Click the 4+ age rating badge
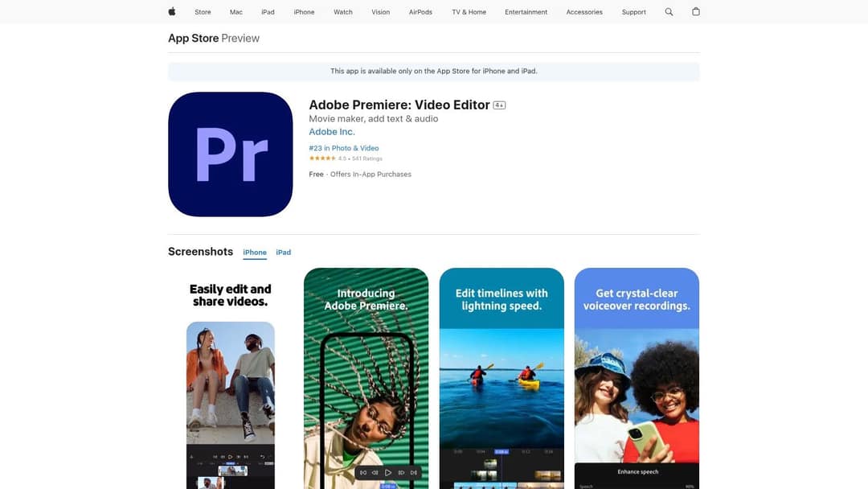868x489 pixels. tap(499, 105)
